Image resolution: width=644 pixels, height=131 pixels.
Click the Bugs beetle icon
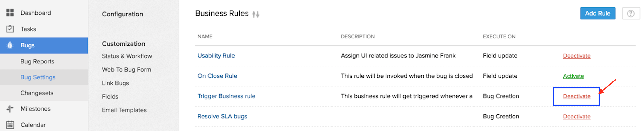pos(10,45)
